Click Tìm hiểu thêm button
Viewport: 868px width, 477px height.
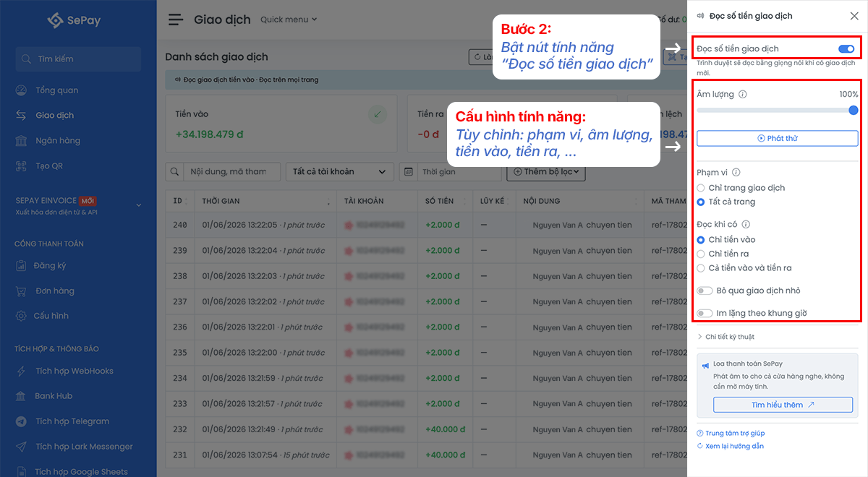point(783,405)
